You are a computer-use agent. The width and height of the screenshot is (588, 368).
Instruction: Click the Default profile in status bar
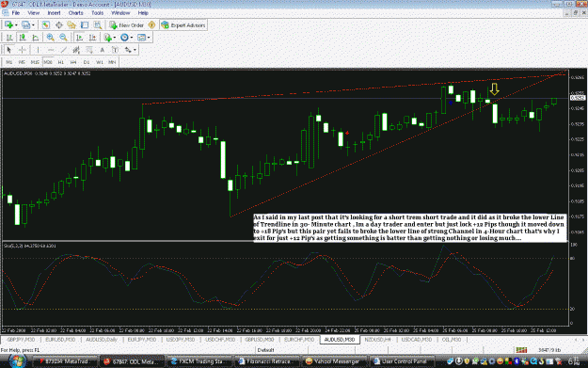tap(265, 350)
